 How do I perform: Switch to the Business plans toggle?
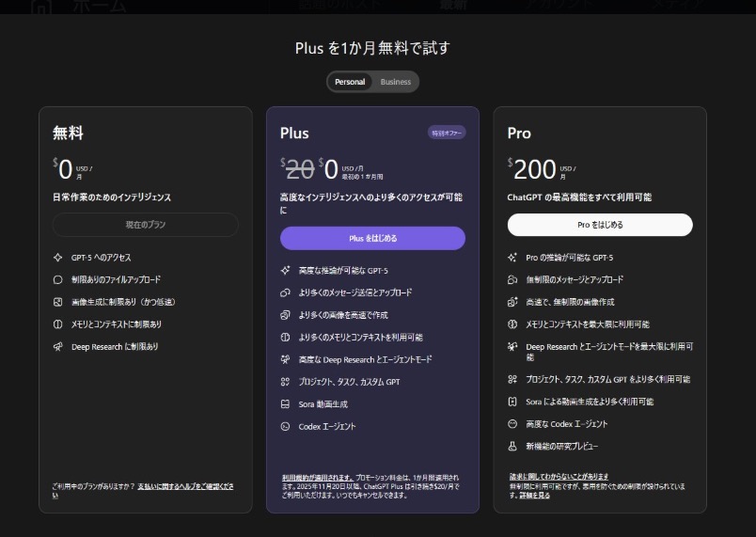pos(396,82)
